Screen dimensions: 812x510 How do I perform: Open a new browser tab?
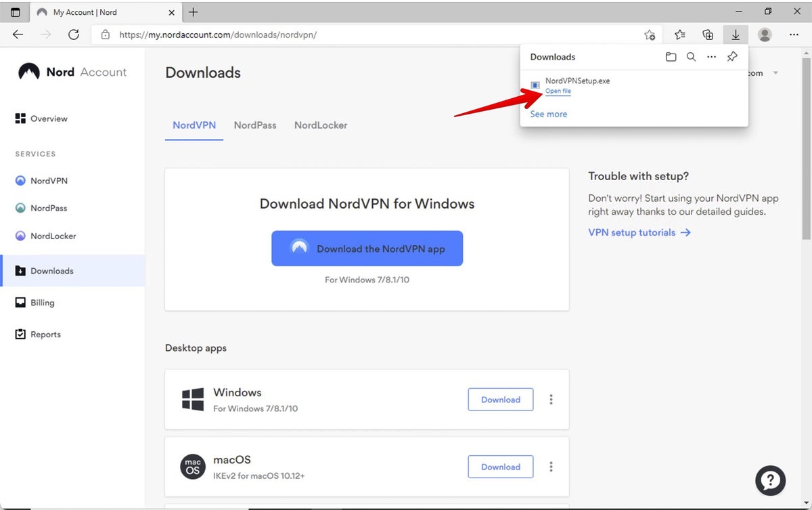(193, 12)
